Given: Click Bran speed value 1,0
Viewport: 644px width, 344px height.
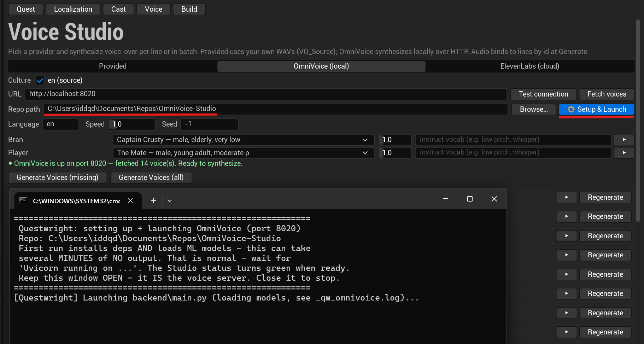Looking at the screenshot, I should tap(395, 140).
